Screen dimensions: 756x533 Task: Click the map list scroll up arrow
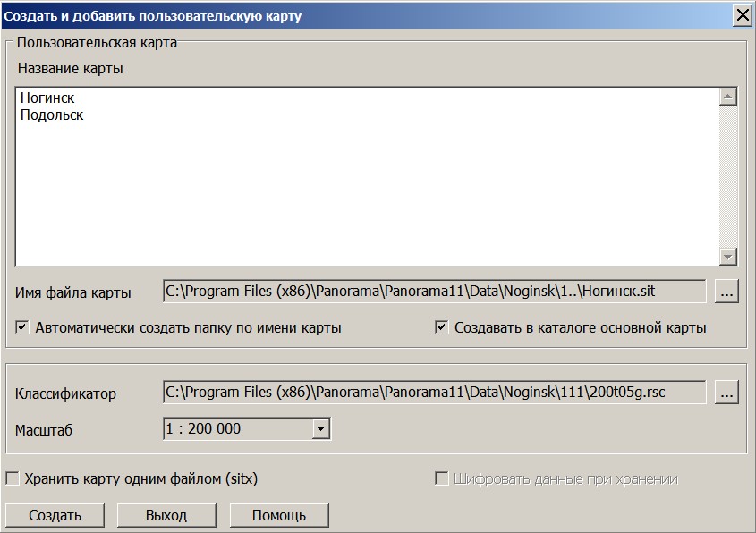[727, 97]
